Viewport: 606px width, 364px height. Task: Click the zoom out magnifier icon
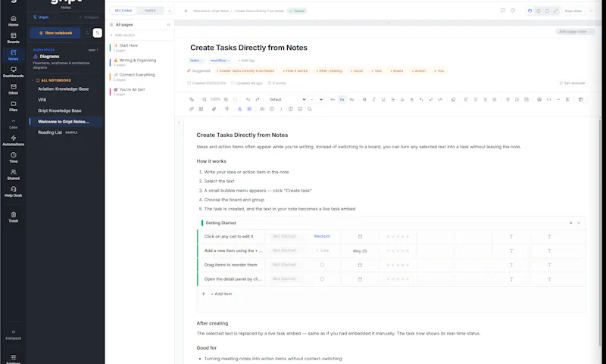point(205,100)
